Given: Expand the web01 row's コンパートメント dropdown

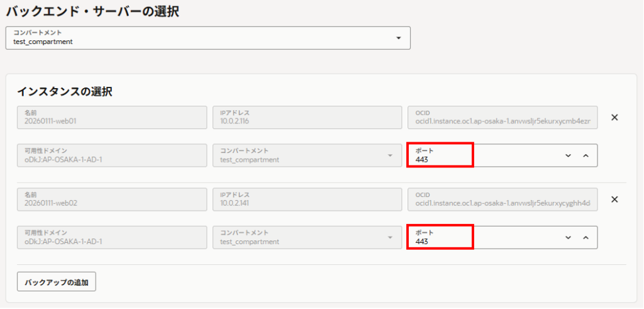Looking at the screenshot, I should 390,155.
